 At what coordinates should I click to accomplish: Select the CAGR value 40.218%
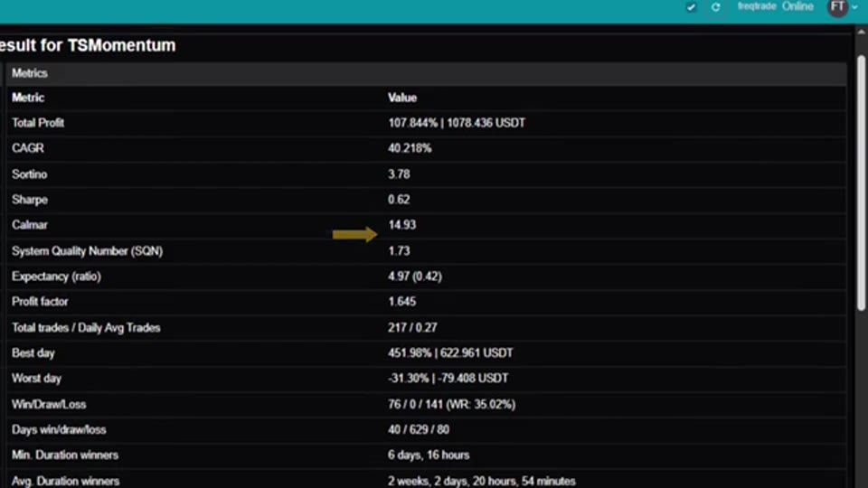409,148
